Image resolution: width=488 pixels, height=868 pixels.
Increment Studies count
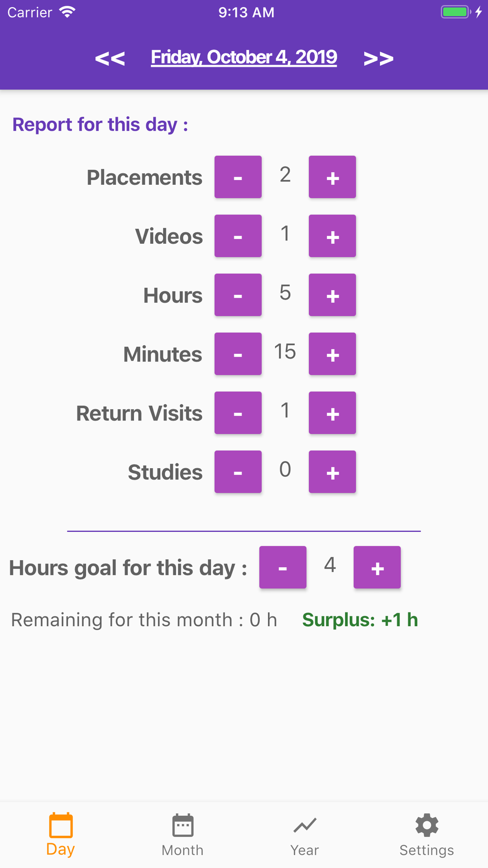pos(332,471)
